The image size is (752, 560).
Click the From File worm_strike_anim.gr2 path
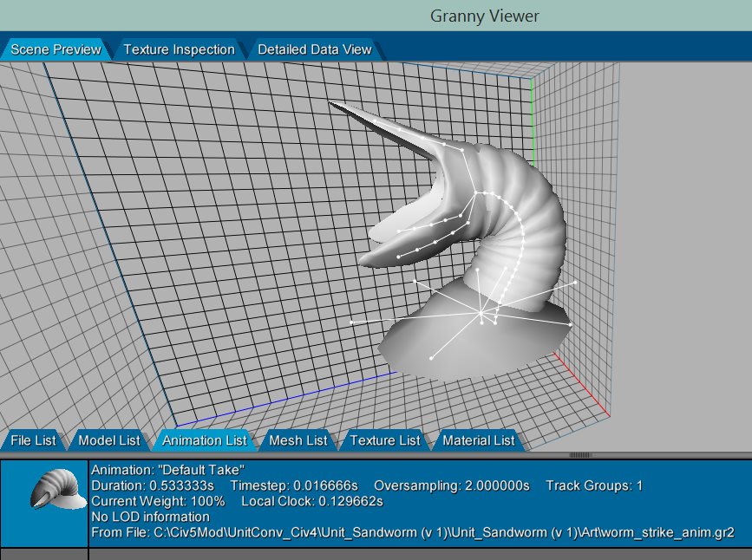[413, 532]
